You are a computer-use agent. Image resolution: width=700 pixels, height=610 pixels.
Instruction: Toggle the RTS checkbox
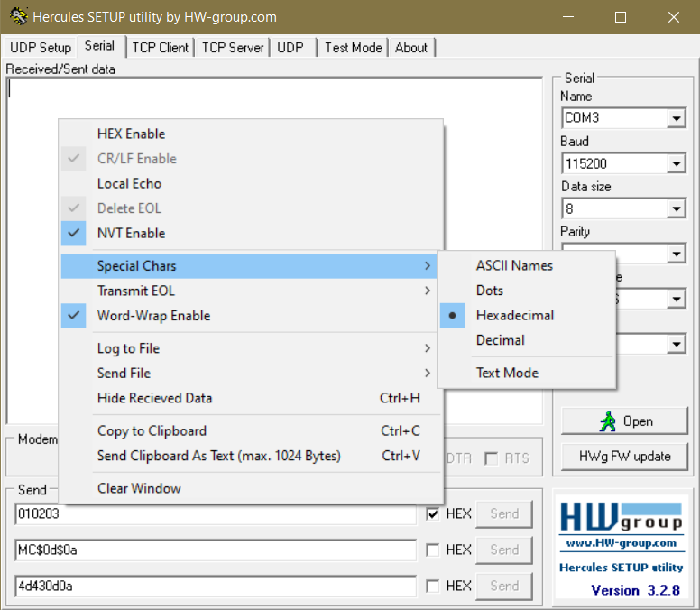click(491, 458)
